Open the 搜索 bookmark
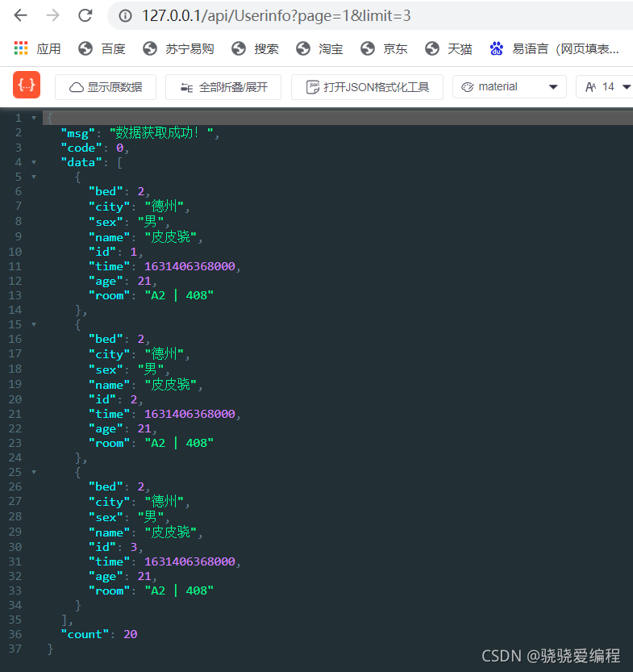633x672 pixels. (255, 49)
